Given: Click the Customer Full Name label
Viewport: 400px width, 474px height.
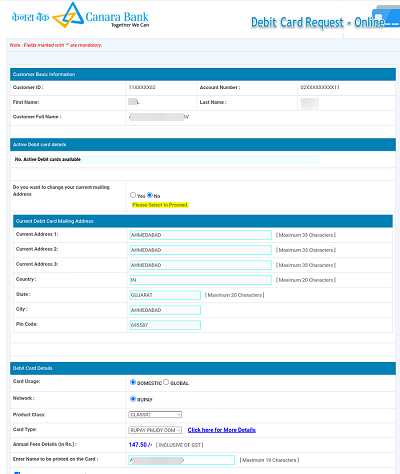Looking at the screenshot, I should (37, 117).
